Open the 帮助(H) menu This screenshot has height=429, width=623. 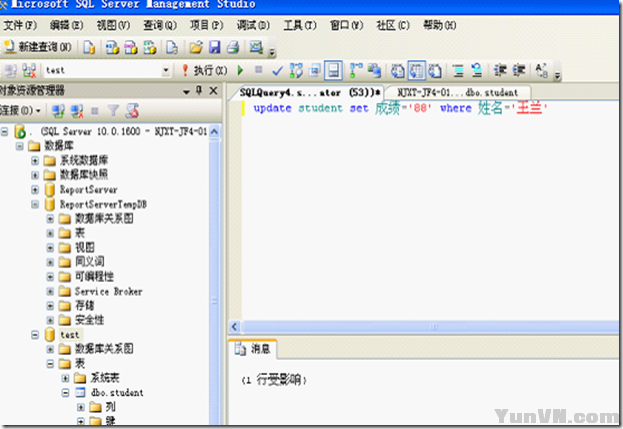(x=439, y=25)
